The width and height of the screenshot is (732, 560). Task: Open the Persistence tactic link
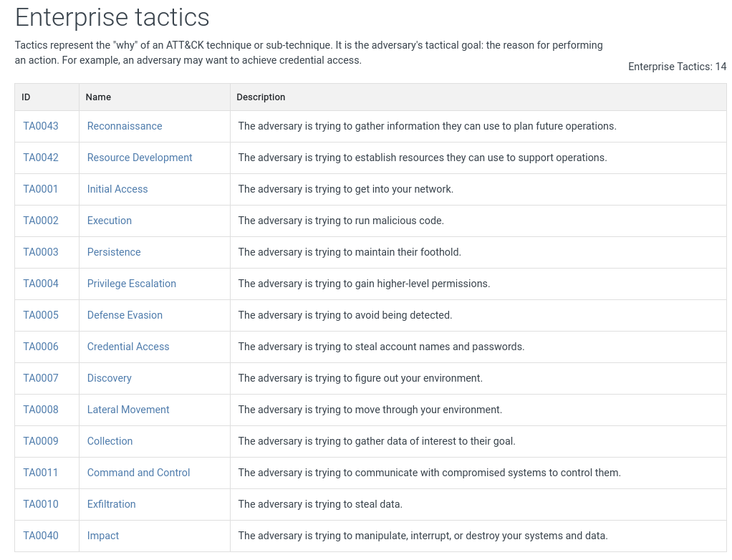click(x=114, y=252)
